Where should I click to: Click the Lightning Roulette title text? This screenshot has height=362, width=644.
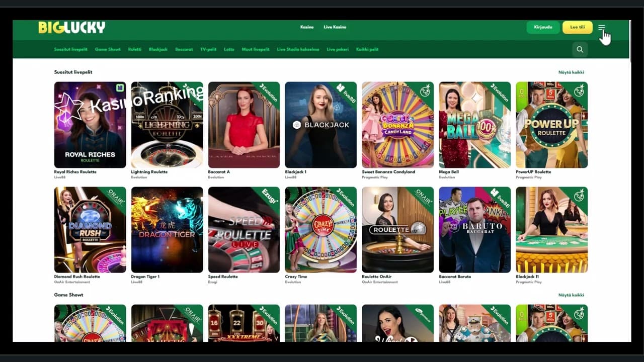(x=149, y=172)
